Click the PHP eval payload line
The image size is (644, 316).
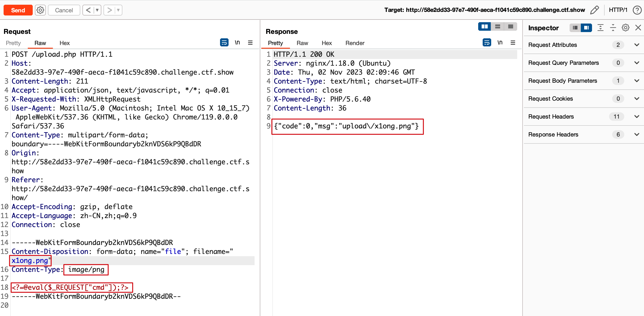click(x=70, y=288)
